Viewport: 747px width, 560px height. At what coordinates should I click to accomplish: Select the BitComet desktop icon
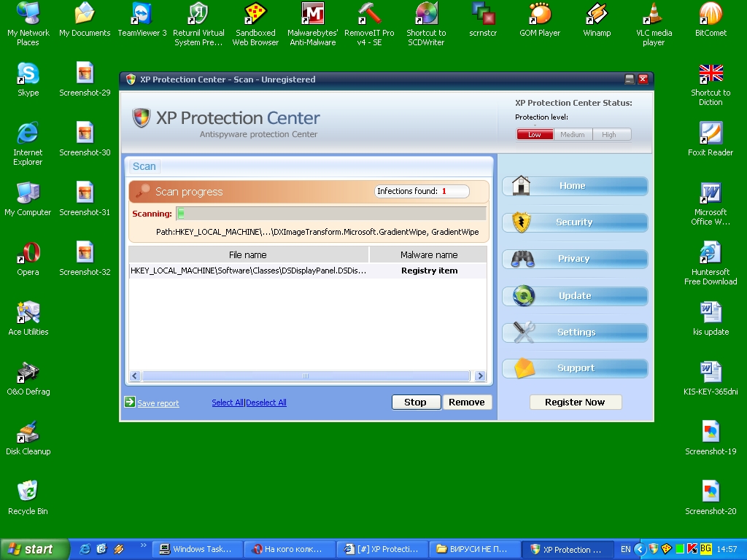pyautogui.click(x=711, y=20)
